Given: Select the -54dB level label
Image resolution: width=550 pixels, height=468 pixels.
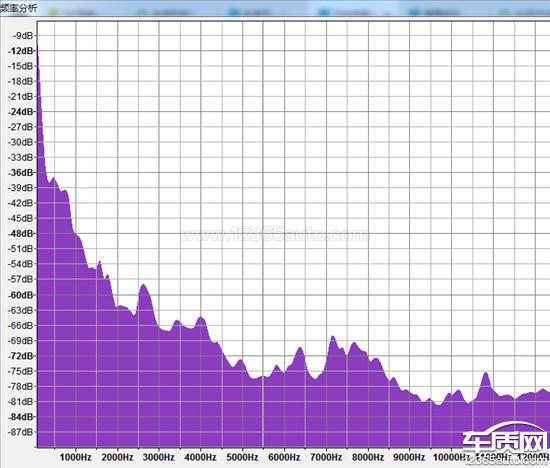Looking at the screenshot, I should click(21, 264).
